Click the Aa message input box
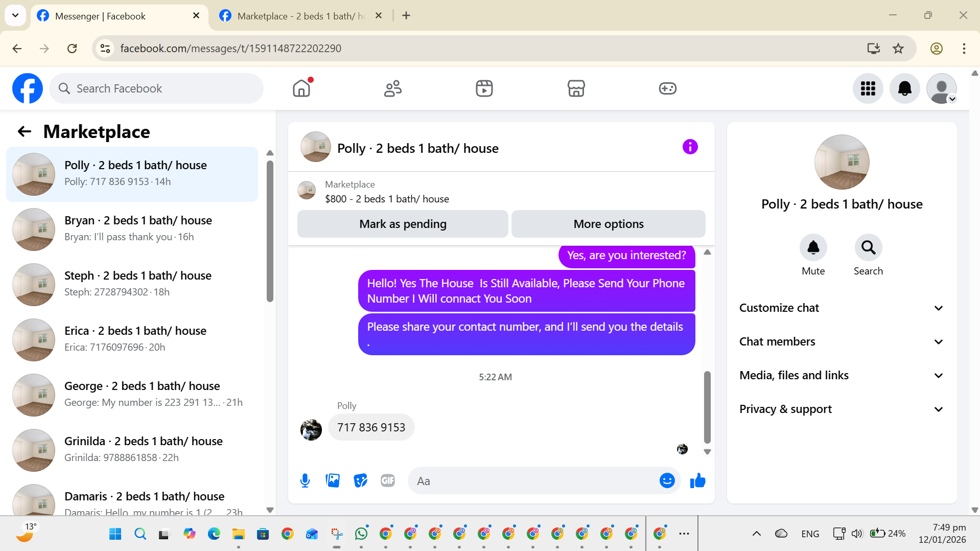The width and height of the screenshot is (980, 551). coord(534,480)
